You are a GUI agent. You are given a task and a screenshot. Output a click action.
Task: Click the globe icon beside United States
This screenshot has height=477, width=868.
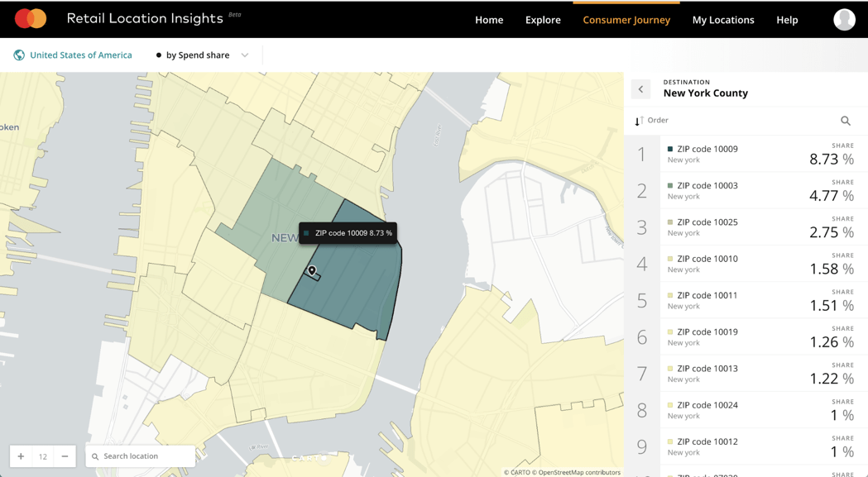(x=19, y=55)
